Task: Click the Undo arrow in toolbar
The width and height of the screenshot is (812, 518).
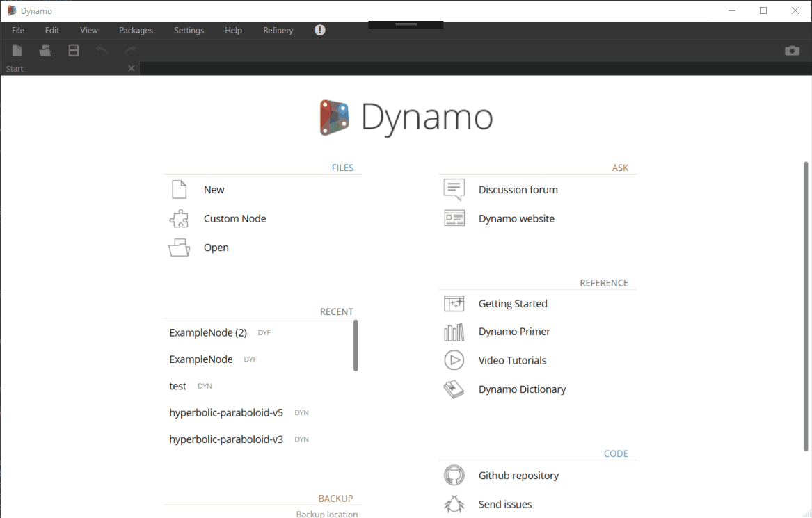Action: pyautogui.click(x=102, y=50)
